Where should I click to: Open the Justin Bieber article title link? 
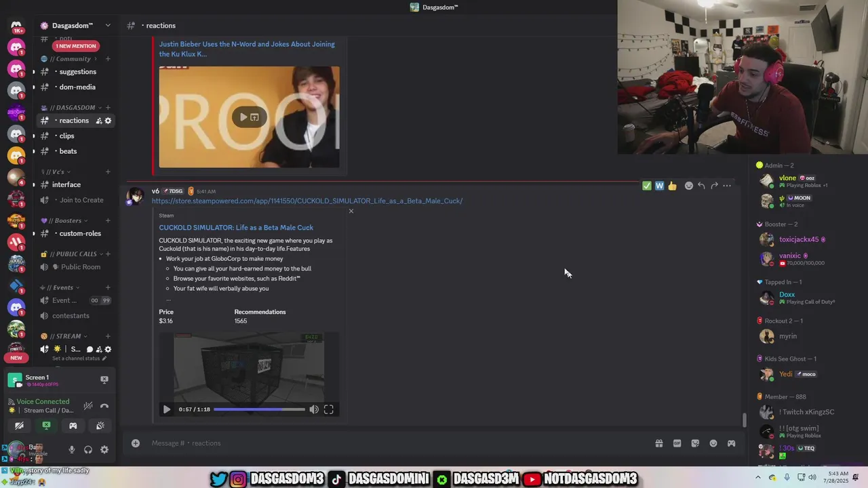coord(247,49)
